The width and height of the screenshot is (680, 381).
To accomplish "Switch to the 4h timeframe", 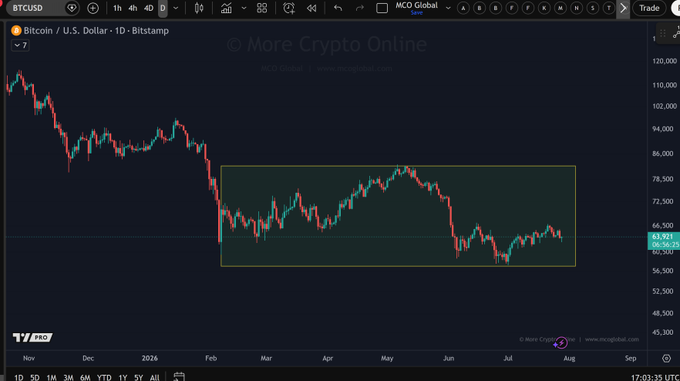I will coord(133,8).
